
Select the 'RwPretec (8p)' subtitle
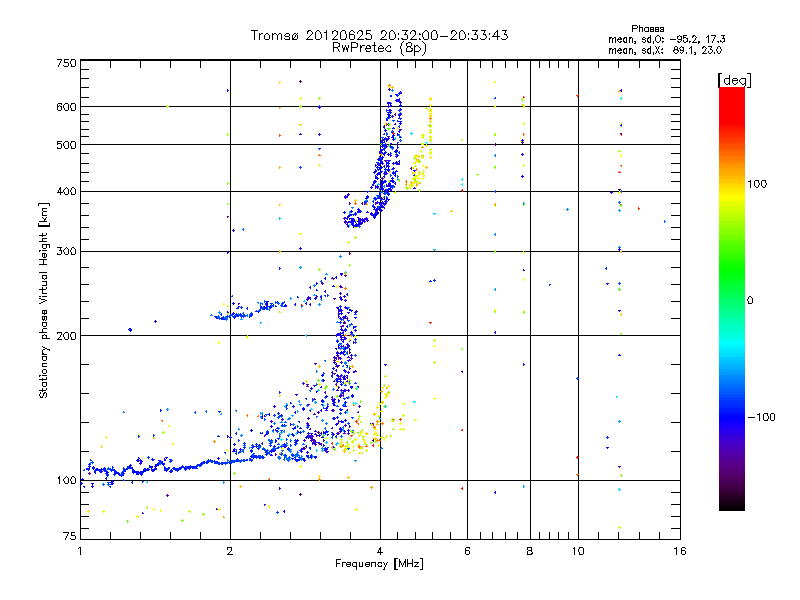coord(379,48)
